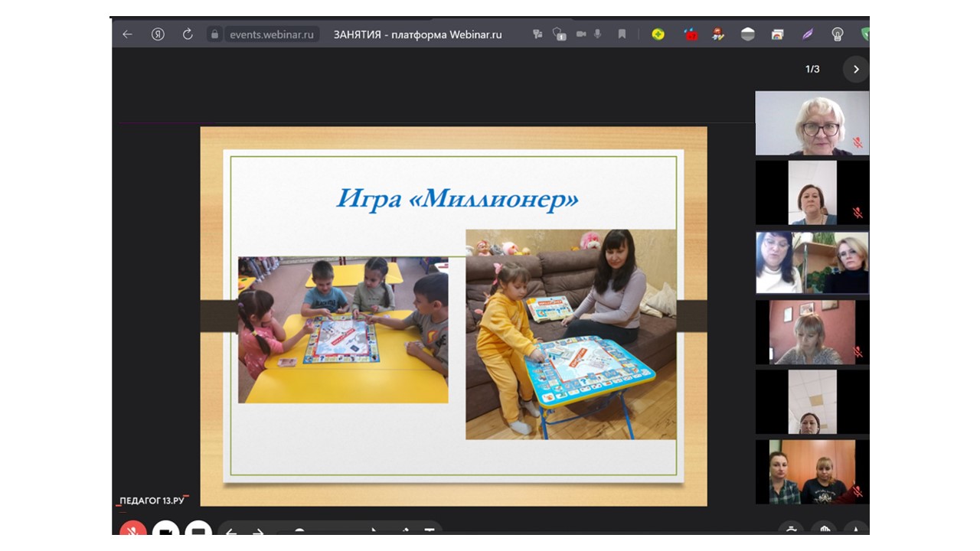Select the second participant video thumbnail
This screenshot has height=551, width=980.
tap(812, 193)
